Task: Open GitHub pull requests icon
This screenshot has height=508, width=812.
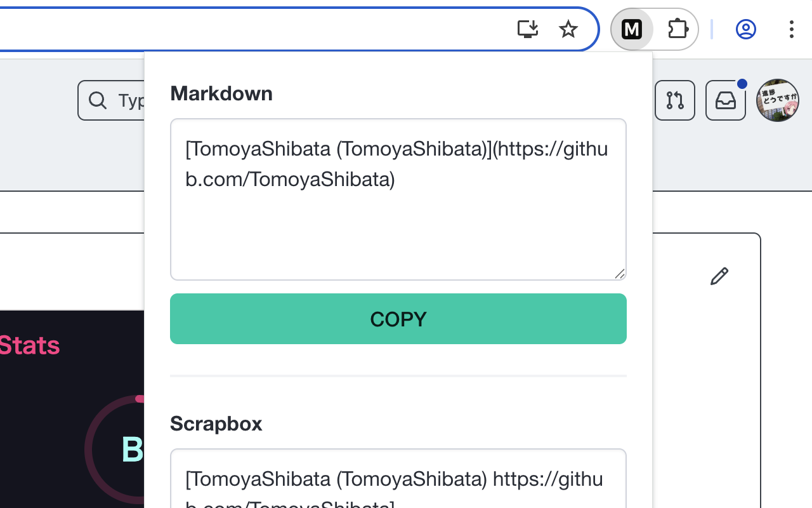Action: pos(674,100)
